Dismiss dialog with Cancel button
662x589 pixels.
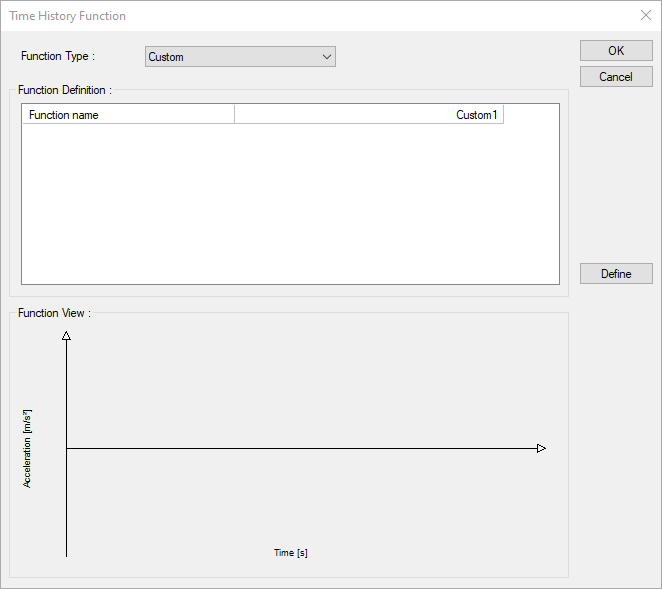point(616,77)
